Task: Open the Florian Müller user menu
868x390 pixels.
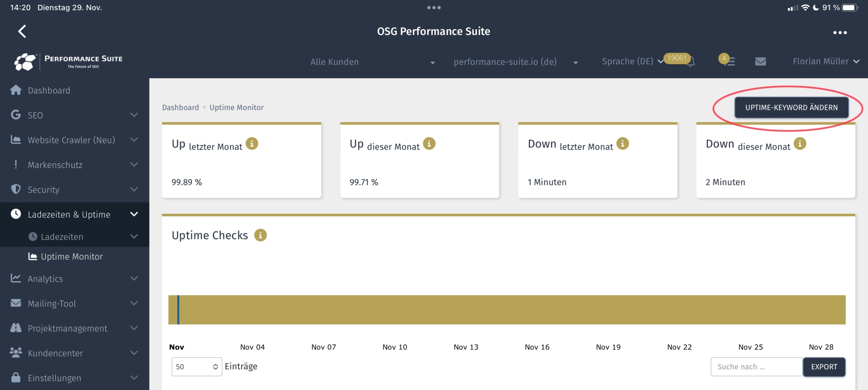Action: click(x=826, y=61)
